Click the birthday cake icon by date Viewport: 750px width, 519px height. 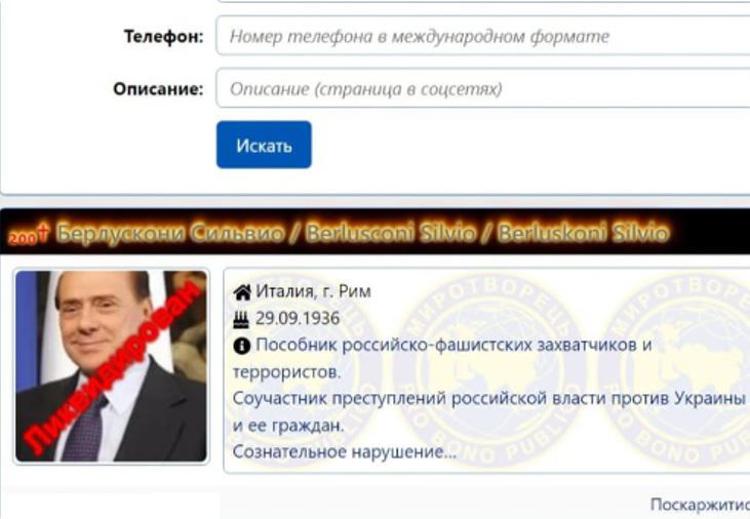click(242, 319)
